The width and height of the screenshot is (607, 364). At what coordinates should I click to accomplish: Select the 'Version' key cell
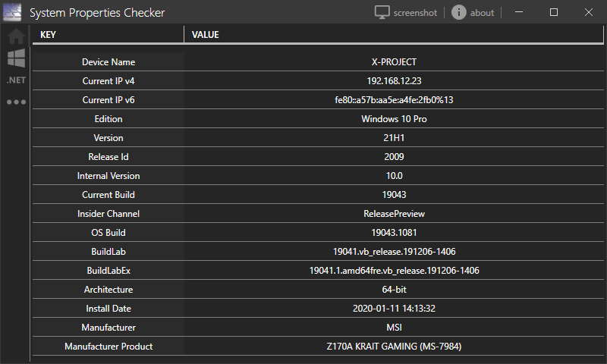point(109,138)
